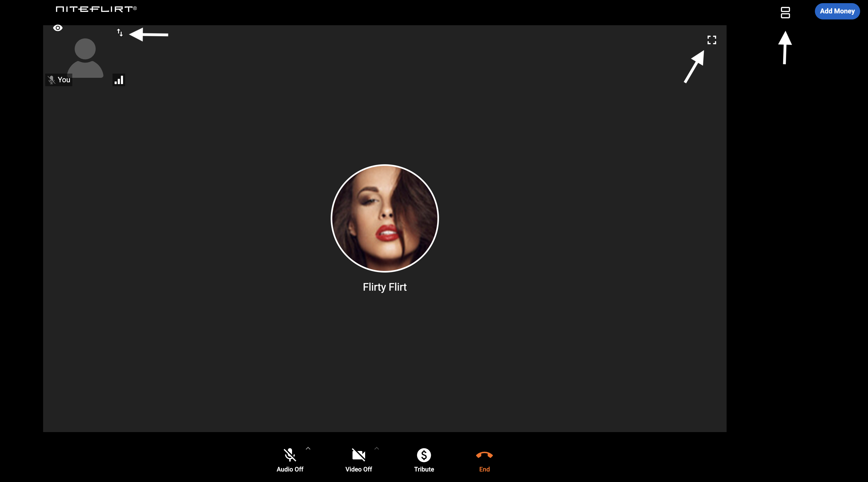This screenshot has width=868, height=482.
Task: Click Flirty Flirt's profile picture
Action: [x=385, y=218]
